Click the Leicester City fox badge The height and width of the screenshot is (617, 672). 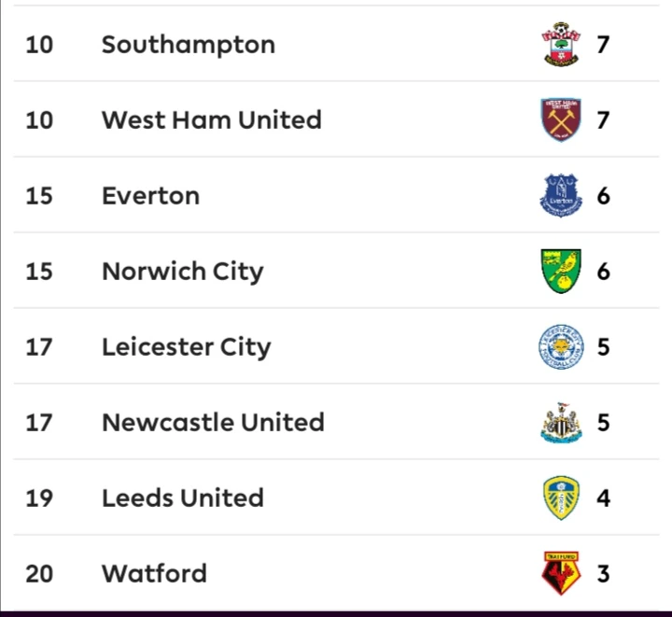point(561,346)
